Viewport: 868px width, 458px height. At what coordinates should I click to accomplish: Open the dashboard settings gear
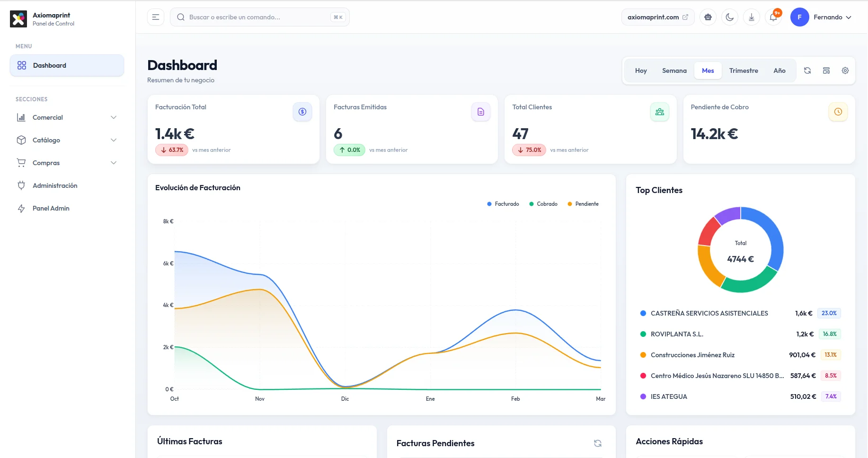pos(845,70)
